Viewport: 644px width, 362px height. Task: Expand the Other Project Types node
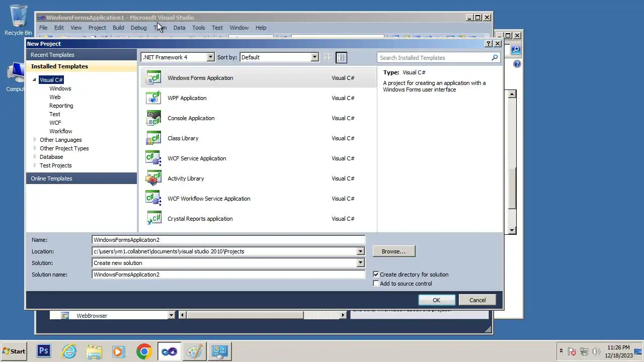pyautogui.click(x=35, y=148)
